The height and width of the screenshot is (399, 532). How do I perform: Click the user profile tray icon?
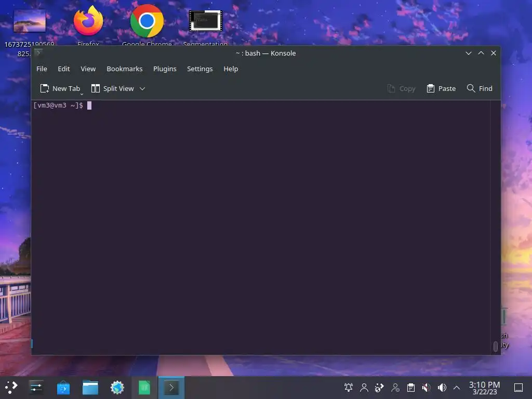(364, 388)
